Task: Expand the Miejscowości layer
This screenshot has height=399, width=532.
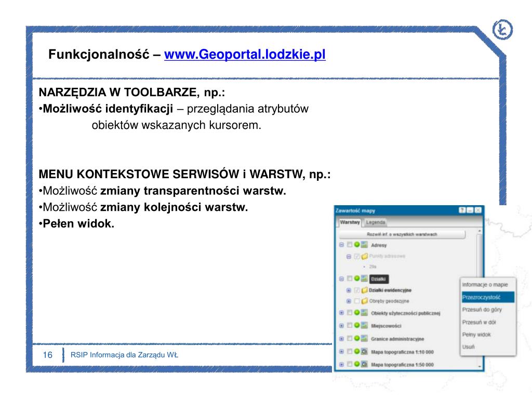Action: tap(342, 326)
